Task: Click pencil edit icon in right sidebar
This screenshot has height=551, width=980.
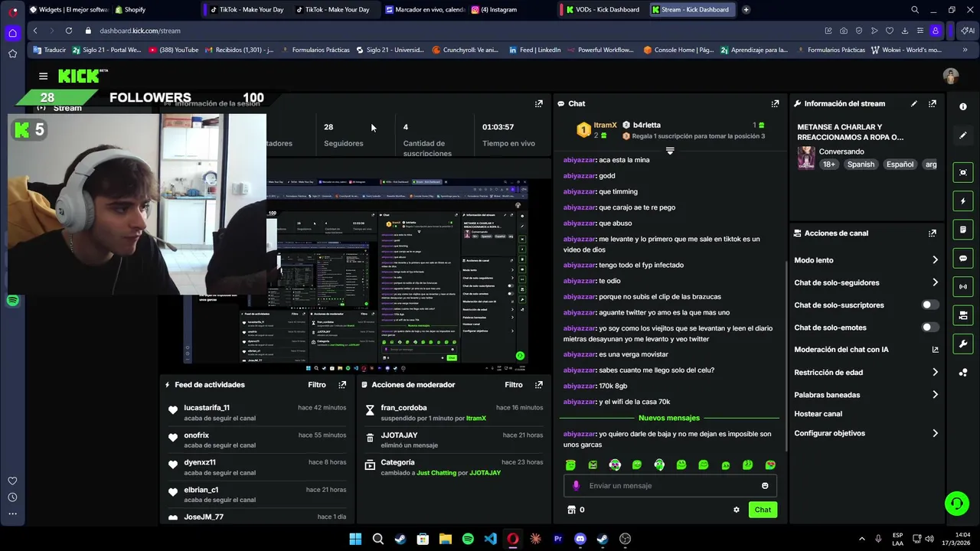Action: tap(963, 135)
